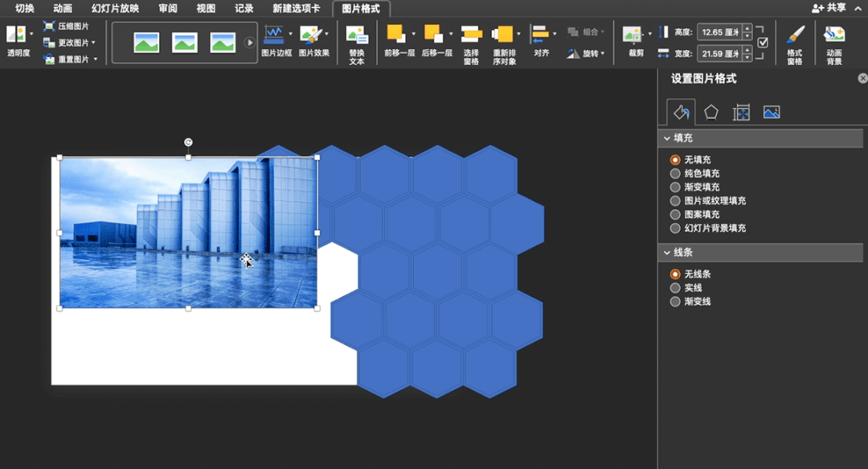
Task: Click 重新排序对象 reorder objects
Action: 504,45
